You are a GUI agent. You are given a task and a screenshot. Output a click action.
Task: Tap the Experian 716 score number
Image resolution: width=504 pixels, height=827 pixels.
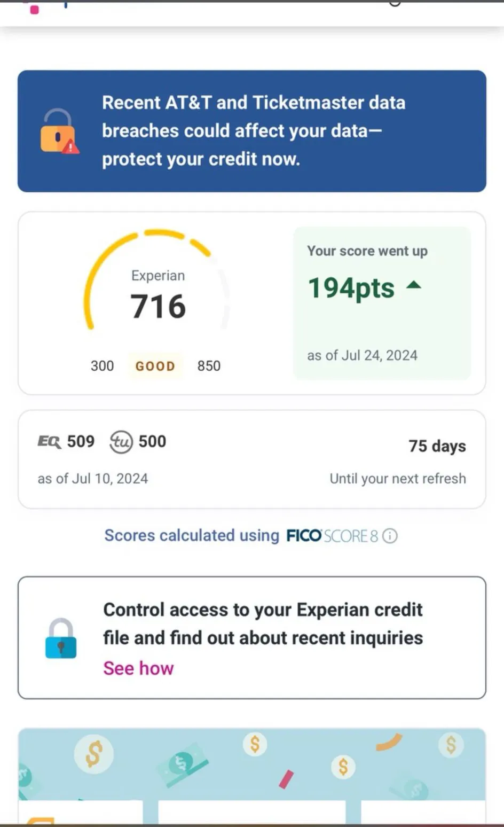tap(158, 307)
